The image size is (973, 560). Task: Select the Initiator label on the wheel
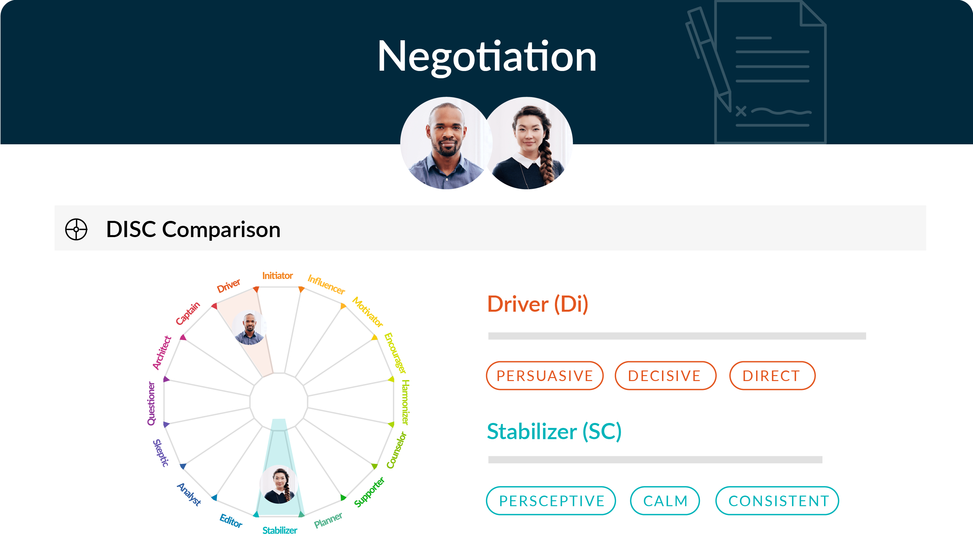click(x=277, y=276)
